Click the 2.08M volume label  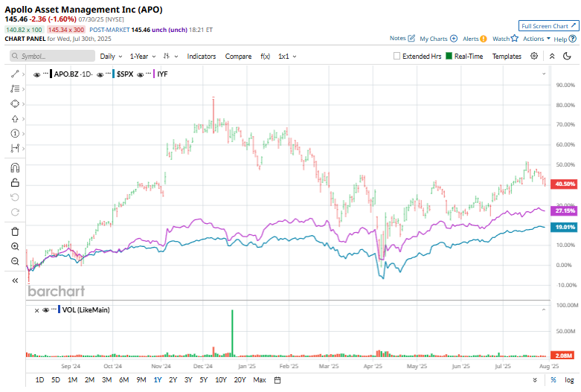(564, 356)
